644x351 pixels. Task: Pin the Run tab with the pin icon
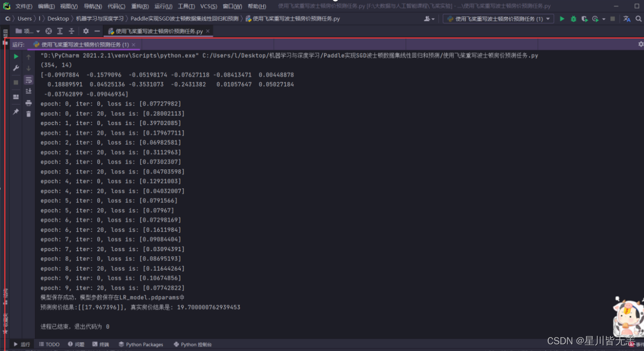pos(16,111)
